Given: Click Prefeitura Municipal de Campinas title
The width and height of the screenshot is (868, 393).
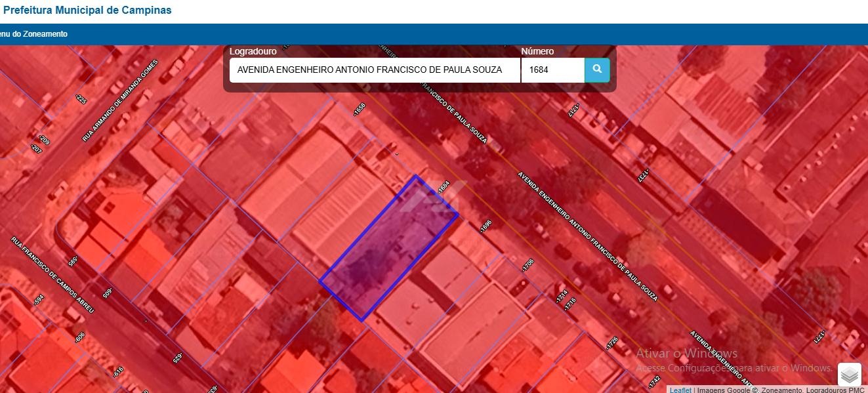Looking at the screenshot, I should (x=87, y=10).
